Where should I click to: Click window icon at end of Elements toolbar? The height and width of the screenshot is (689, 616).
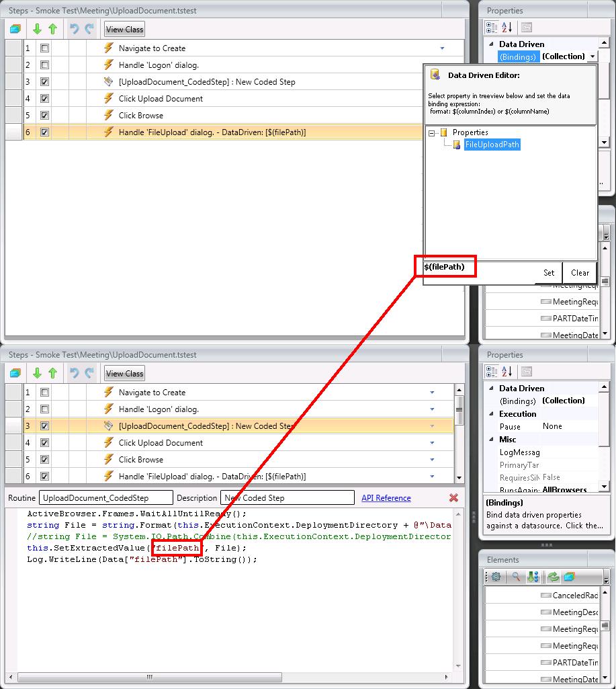tap(570, 577)
